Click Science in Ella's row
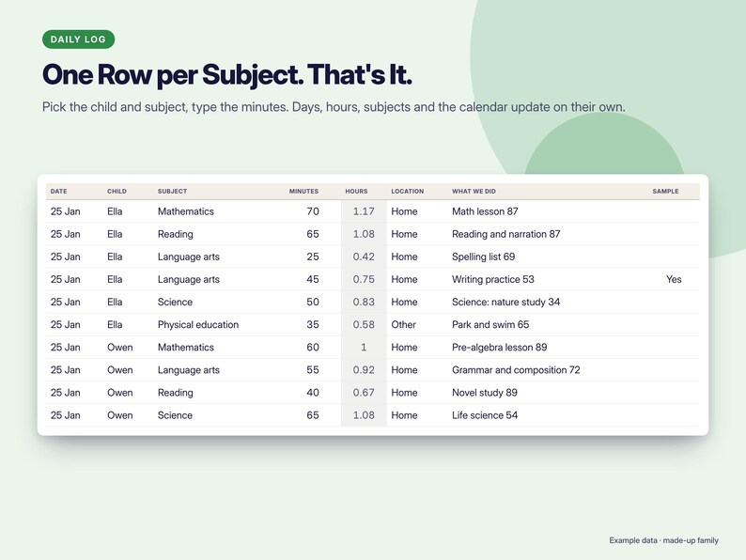Viewport: 746px width, 560px height. click(x=175, y=303)
